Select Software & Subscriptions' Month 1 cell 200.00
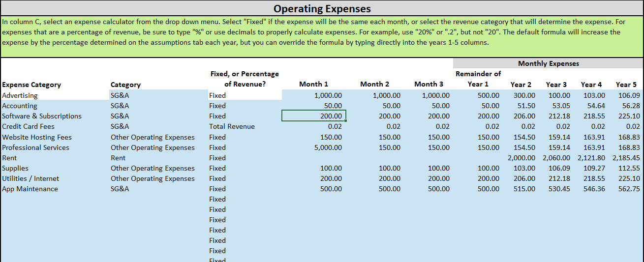 tap(313, 116)
